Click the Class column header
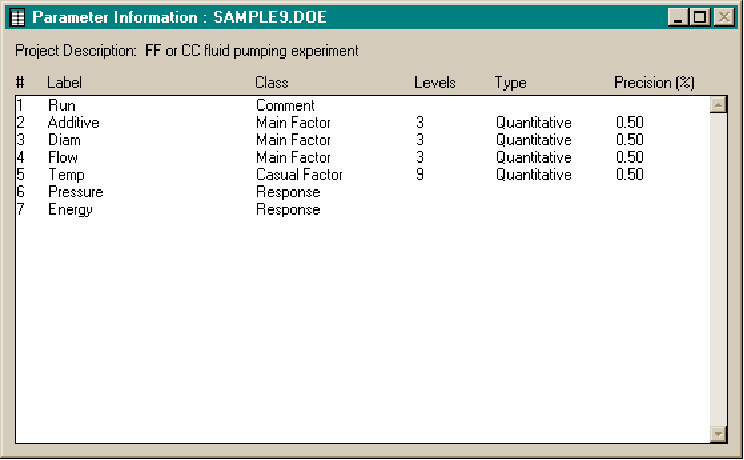 pos(271,83)
